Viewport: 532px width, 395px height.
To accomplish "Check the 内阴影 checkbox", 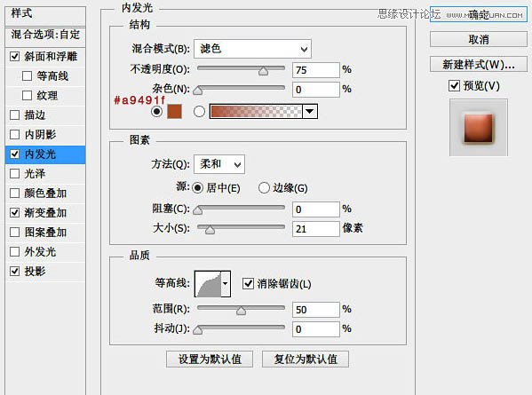I will 14,135.
